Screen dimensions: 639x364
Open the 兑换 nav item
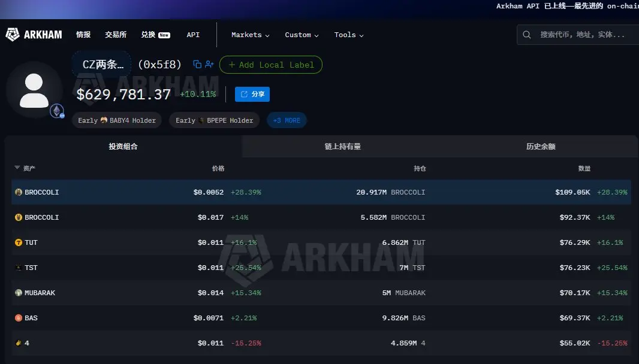[x=155, y=35]
